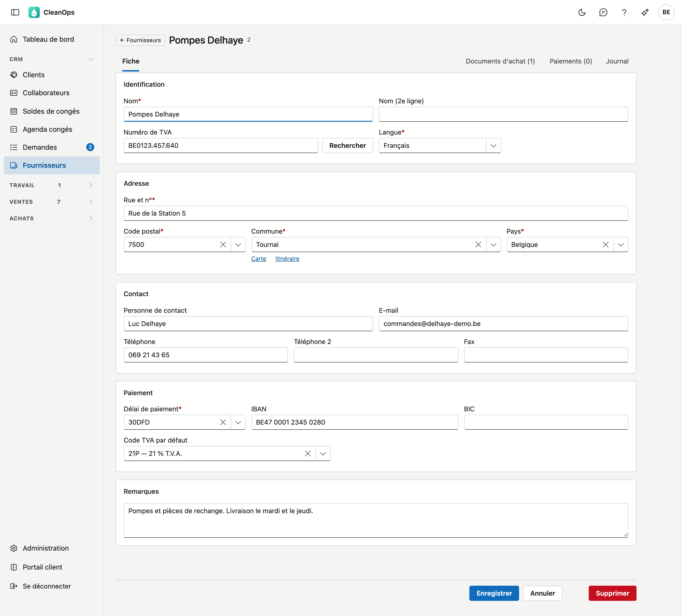Click the IBAN input field

click(354, 422)
